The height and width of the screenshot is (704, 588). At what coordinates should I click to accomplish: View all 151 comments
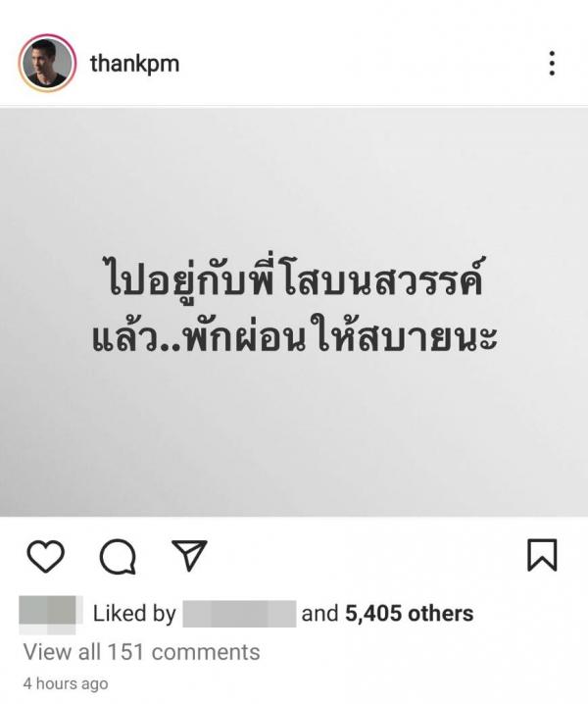click(x=141, y=652)
